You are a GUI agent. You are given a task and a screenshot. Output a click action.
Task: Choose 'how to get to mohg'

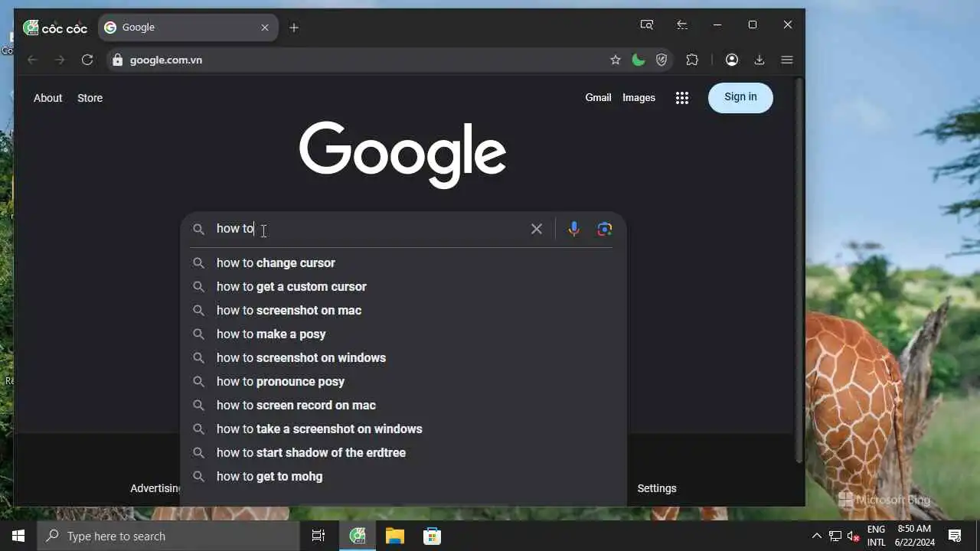coord(403,476)
